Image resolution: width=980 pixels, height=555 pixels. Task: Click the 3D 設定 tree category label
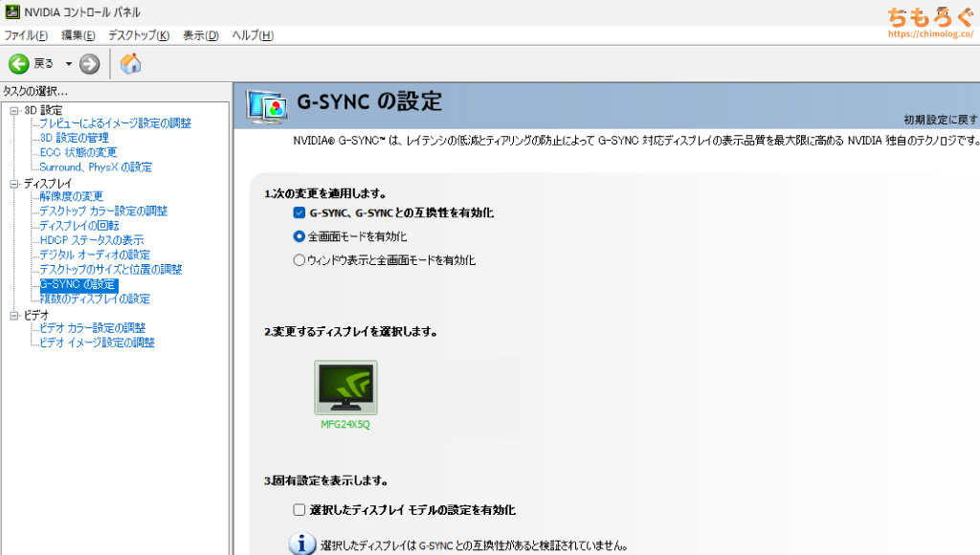click(43, 111)
